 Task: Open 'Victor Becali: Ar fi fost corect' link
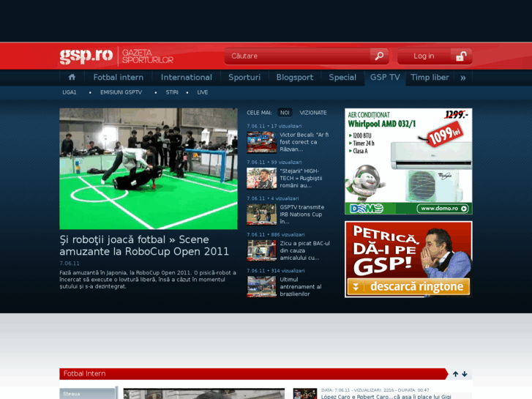coord(304,142)
